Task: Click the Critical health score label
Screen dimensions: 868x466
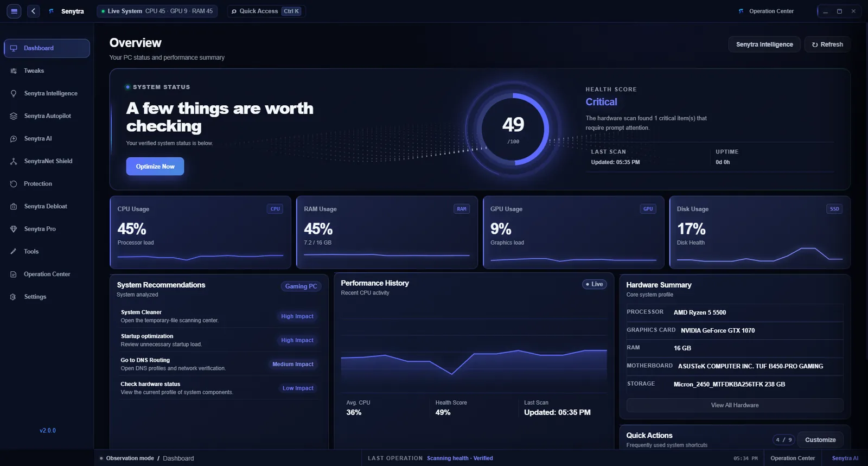Action: [601, 102]
